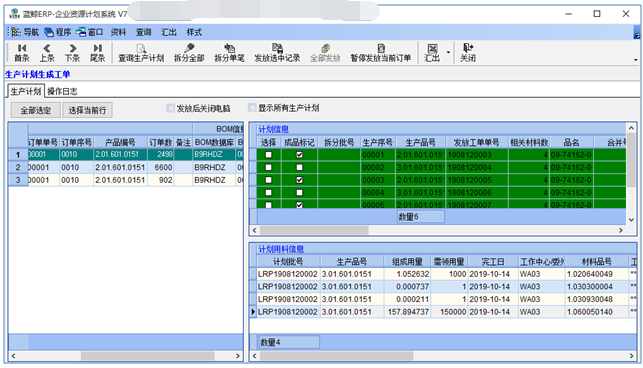Release selected records via 发放选中记录
Viewport: 643px width, 368px height.
[277, 53]
